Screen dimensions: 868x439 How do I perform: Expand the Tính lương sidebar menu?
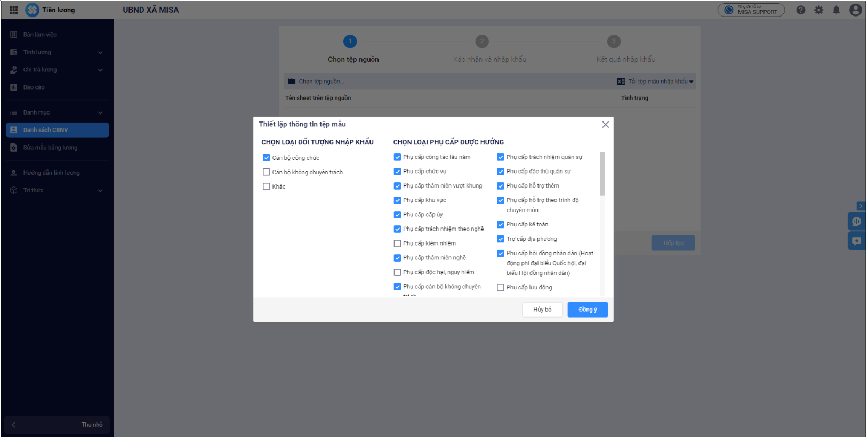tap(100, 53)
